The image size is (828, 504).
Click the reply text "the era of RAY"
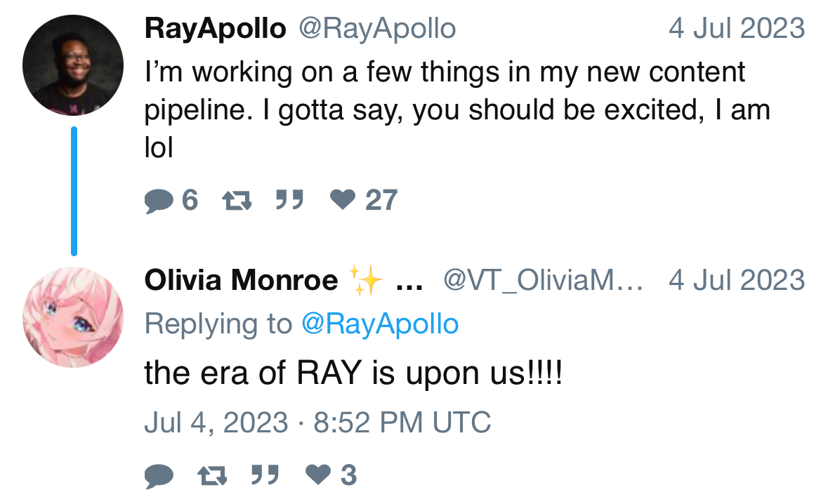[353, 374]
